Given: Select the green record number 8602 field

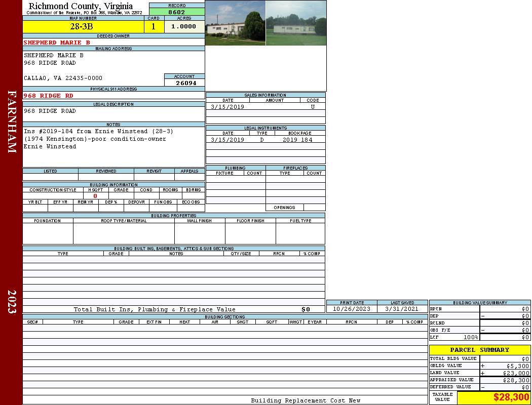Looking at the screenshot, I should pyautogui.click(x=177, y=12).
